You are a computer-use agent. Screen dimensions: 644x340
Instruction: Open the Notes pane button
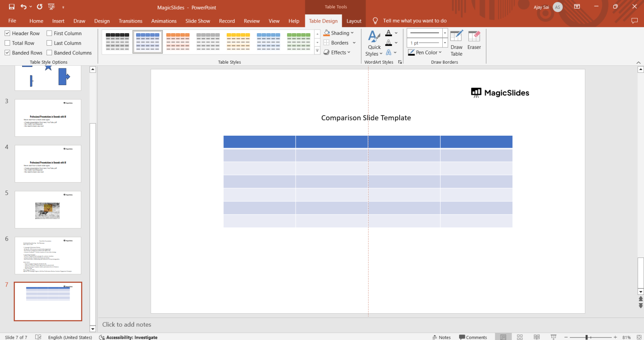[x=441, y=337]
